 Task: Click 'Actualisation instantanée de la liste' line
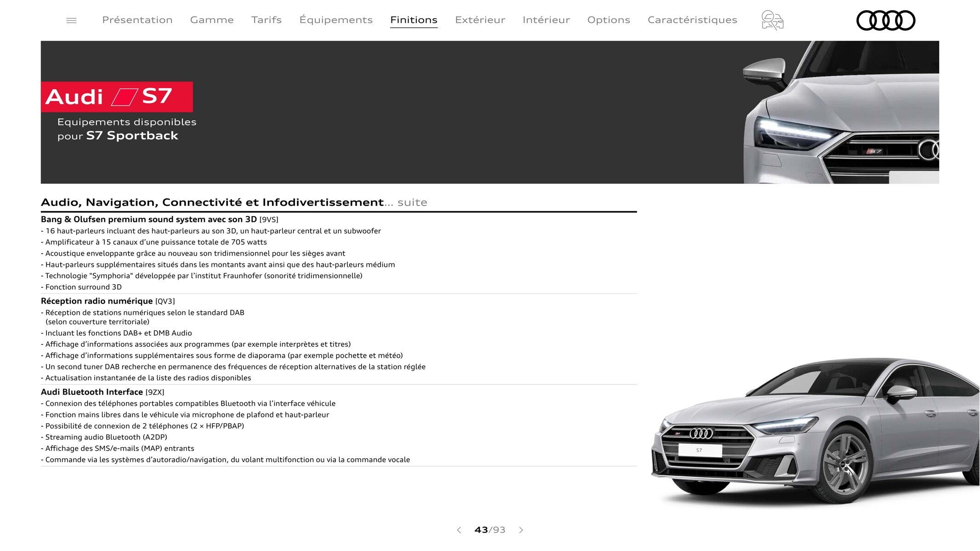pos(146,378)
